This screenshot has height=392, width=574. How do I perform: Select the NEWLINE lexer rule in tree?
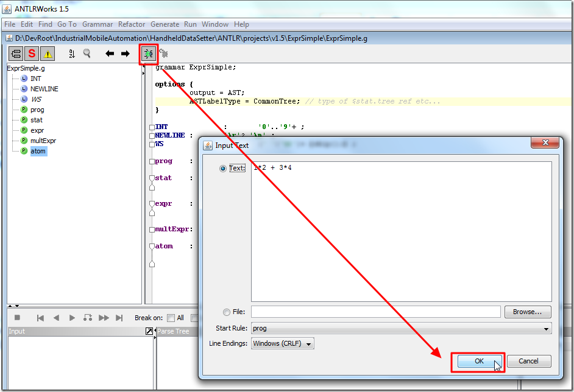click(44, 89)
